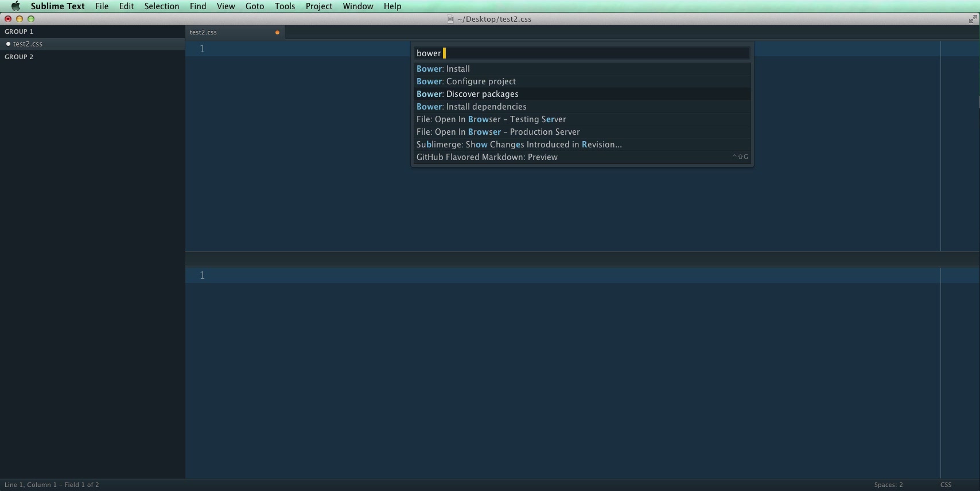Screen dimensions: 980x491
Task: Click line number 1 in the lower pane
Action: (x=202, y=275)
